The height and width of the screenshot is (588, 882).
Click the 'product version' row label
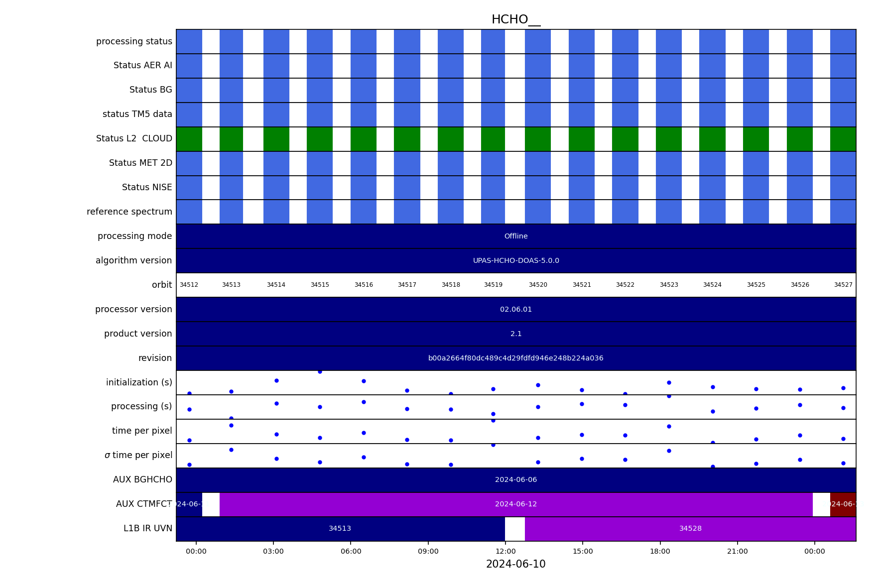(x=138, y=334)
